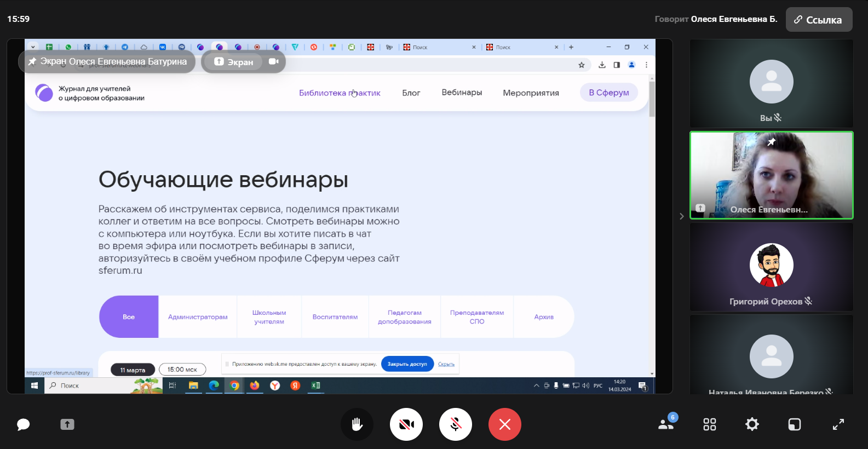
Task: Open call settings gear
Action: (752, 424)
